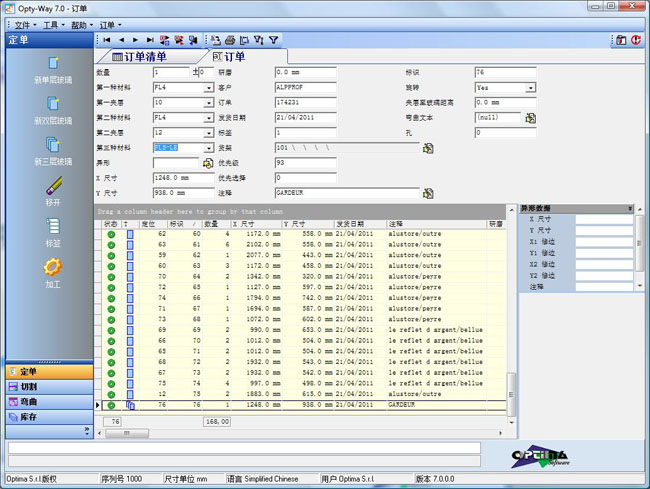
Task: Click the 标签 list icon in sidebar
Action: click(x=53, y=226)
